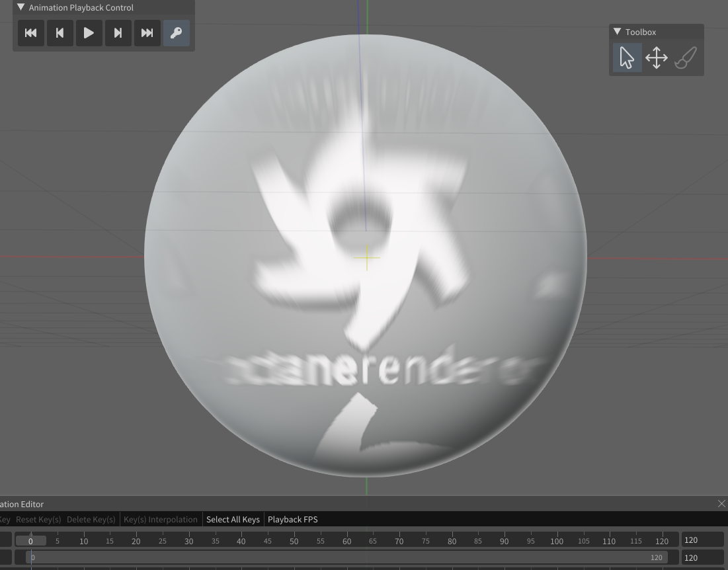The image size is (728, 570).
Task: Close the Animation Editor panel
Action: 721,504
